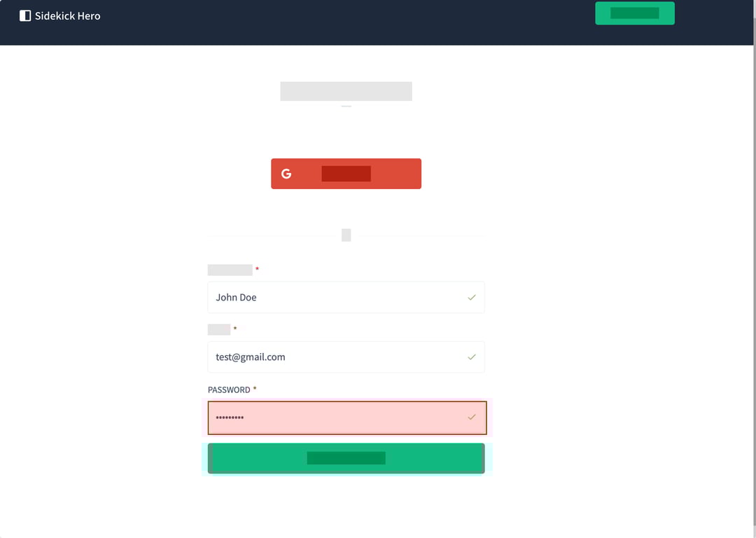
Task: Click the label above the email field
Action: click(x=219, y=329)
